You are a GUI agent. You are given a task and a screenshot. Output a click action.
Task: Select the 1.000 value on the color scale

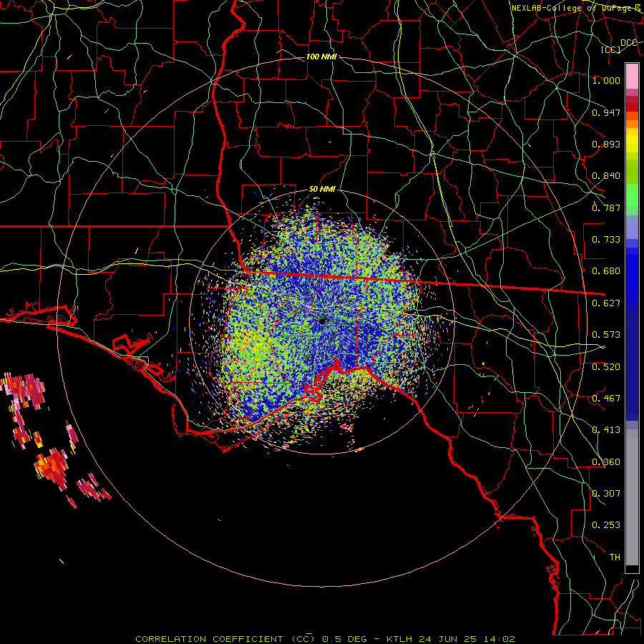coord(606,80)
